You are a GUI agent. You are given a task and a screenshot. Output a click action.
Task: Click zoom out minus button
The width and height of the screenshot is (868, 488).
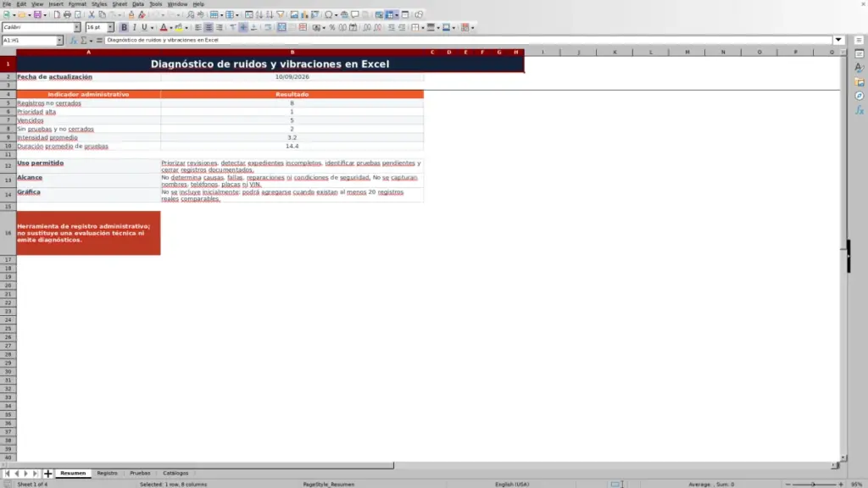[x=788, y=485]
